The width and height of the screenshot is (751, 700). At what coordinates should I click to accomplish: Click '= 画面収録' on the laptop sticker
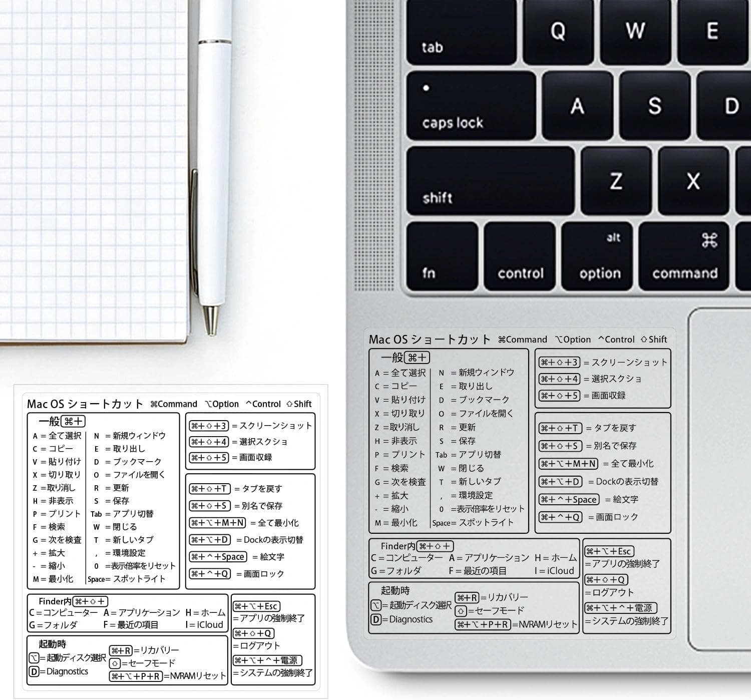click(x=604, y=396)
